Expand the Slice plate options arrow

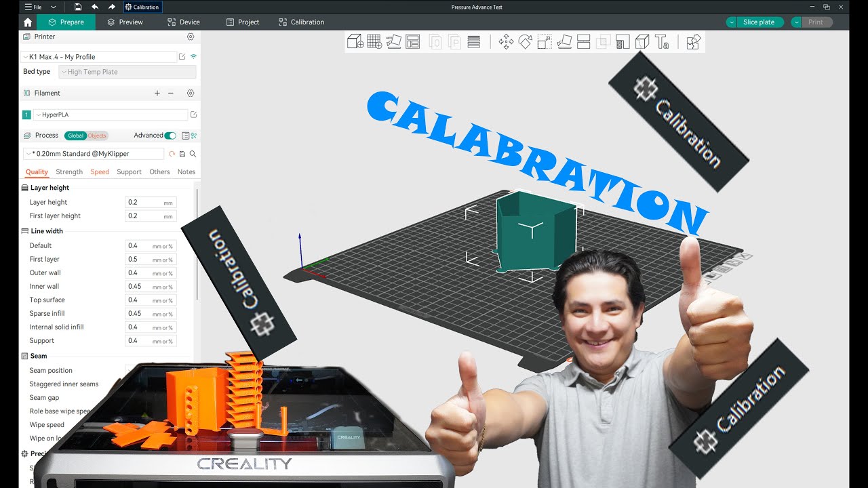pyautogui.click(x=731, y=22)
